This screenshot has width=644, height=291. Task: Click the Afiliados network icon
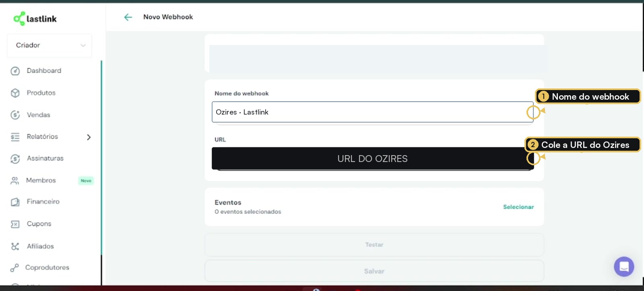coord(15,246)
